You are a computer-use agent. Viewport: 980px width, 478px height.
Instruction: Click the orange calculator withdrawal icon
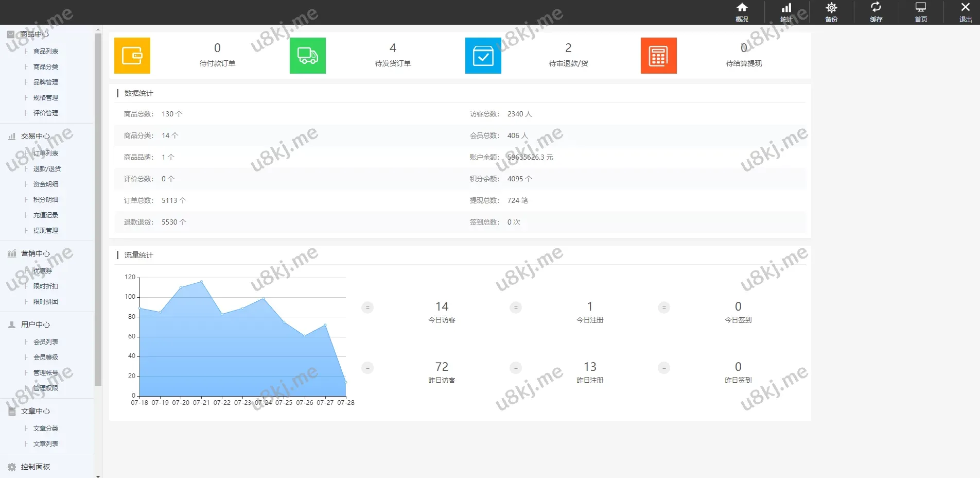click(658, 56)
